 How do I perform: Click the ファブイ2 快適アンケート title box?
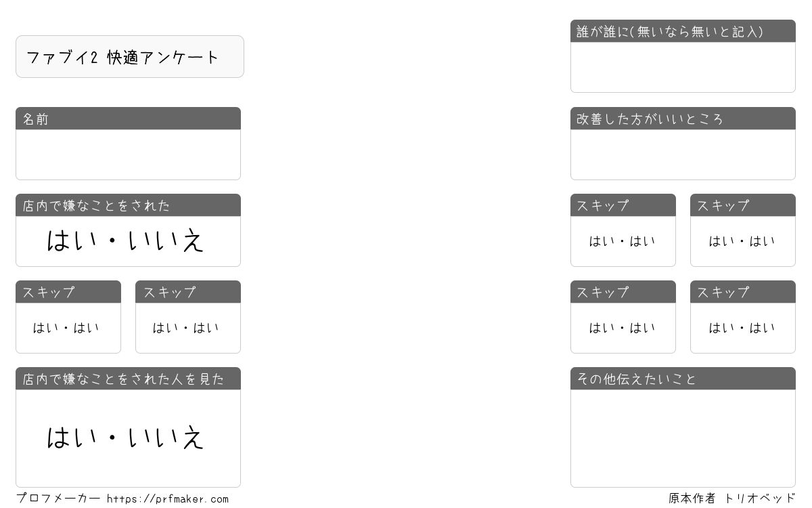point(130,57)
